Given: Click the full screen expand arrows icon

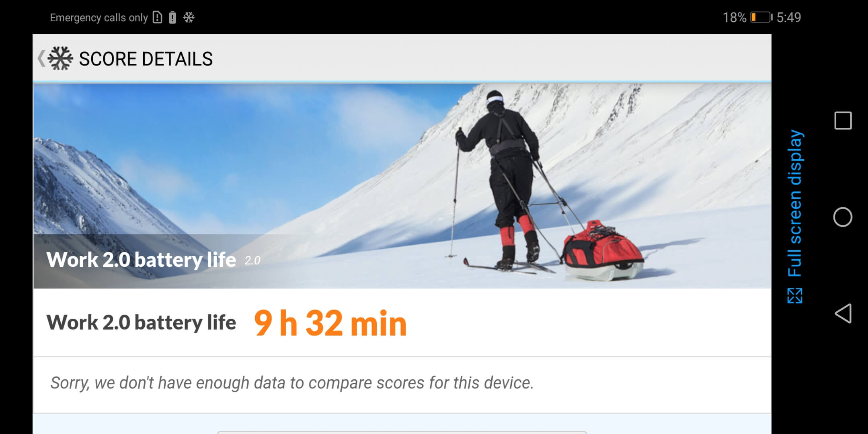Looking at the screenshot, I should 794,296.
